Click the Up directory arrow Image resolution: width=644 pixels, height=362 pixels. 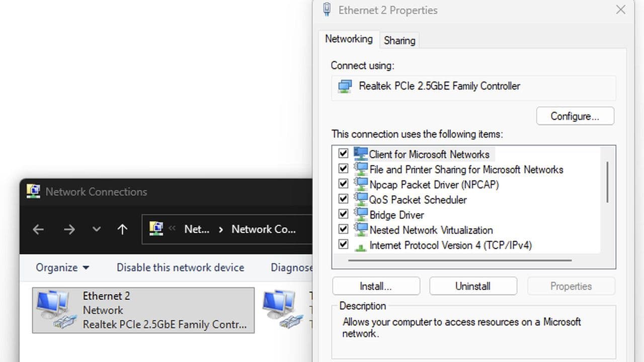[122, 230]
